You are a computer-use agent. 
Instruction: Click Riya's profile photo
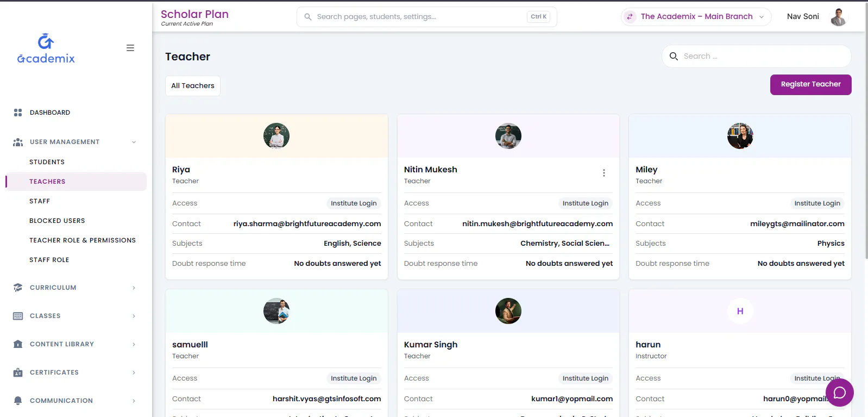276,136
